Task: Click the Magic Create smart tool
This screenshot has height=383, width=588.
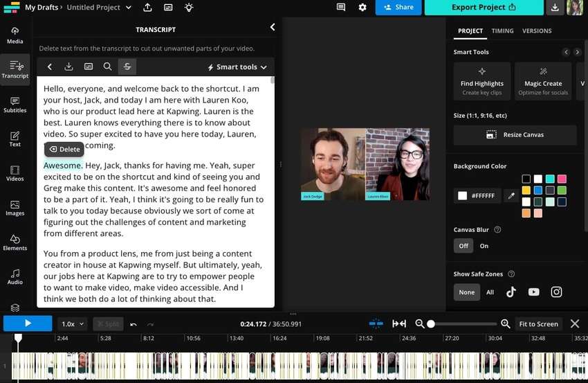Action: 543,82
